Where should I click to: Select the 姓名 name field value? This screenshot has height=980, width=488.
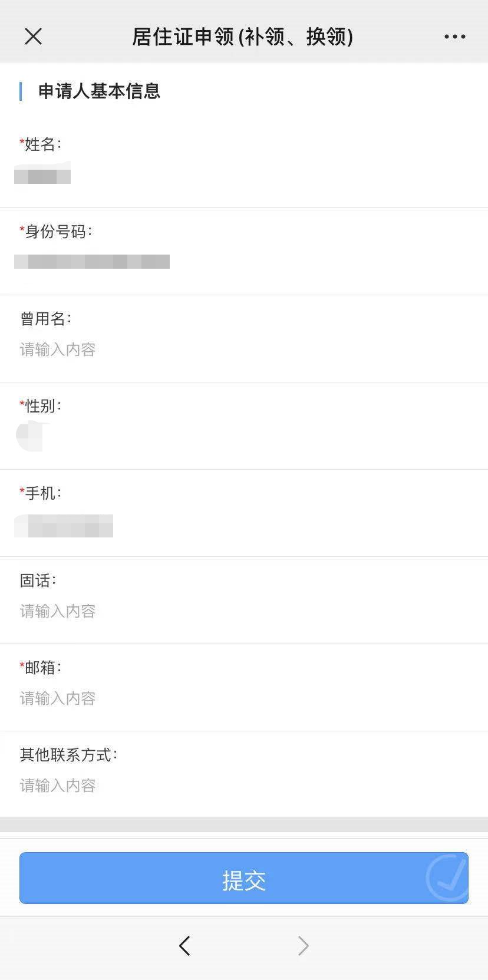[x=42, y=176]
